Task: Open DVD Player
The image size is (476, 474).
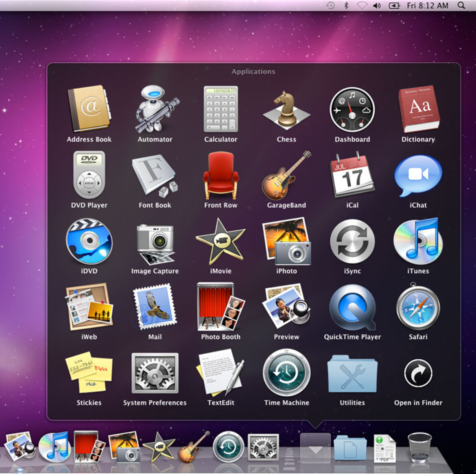Action: click(x=89, y=175)
